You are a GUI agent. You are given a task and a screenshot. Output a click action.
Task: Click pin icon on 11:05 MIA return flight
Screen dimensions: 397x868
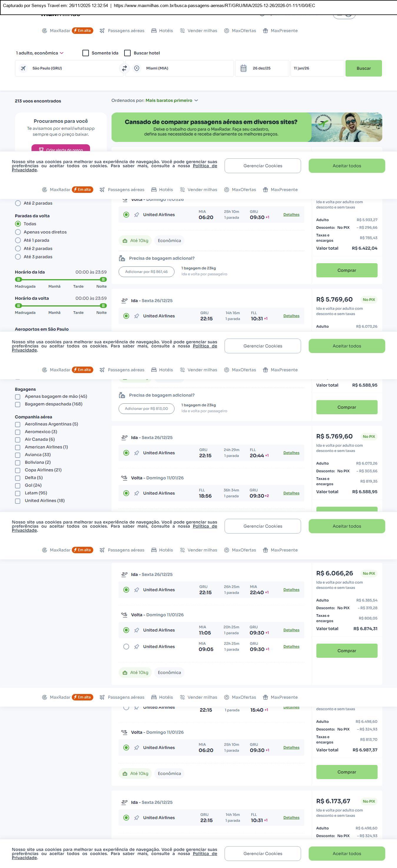click(136, 630)
